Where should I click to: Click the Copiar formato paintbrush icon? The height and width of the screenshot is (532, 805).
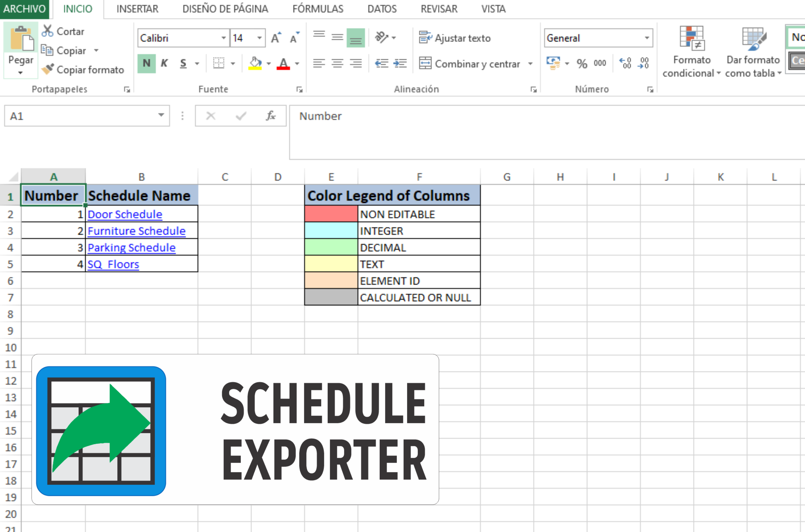(48, 69)
